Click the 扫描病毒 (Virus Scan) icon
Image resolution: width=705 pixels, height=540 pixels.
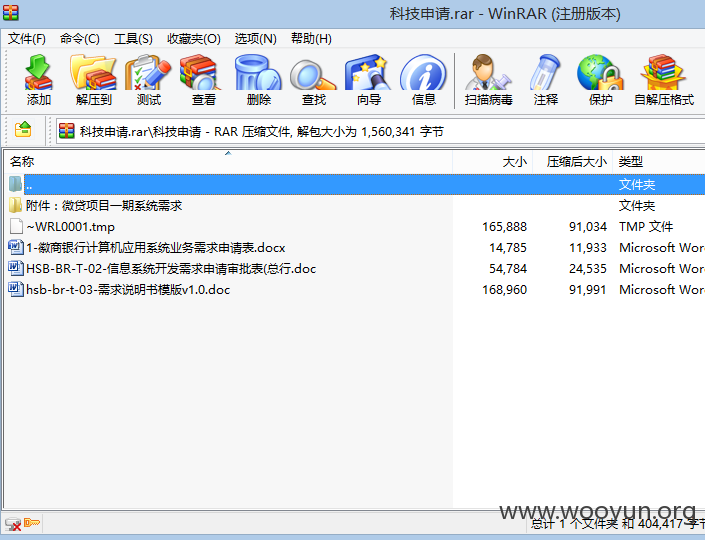(x=488, y=72)
